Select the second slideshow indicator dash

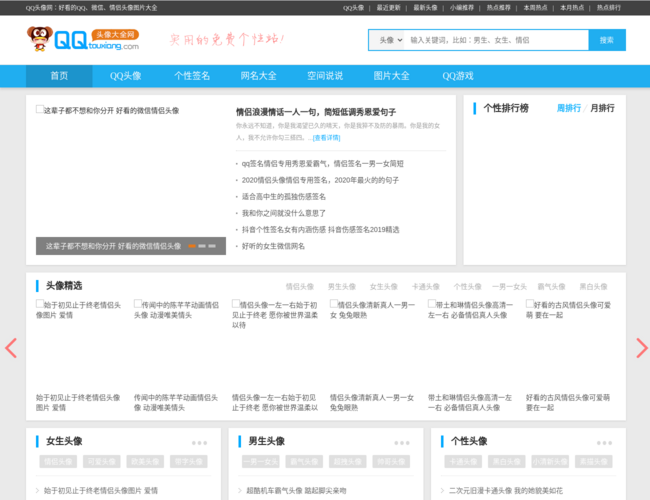click(202, 246)
